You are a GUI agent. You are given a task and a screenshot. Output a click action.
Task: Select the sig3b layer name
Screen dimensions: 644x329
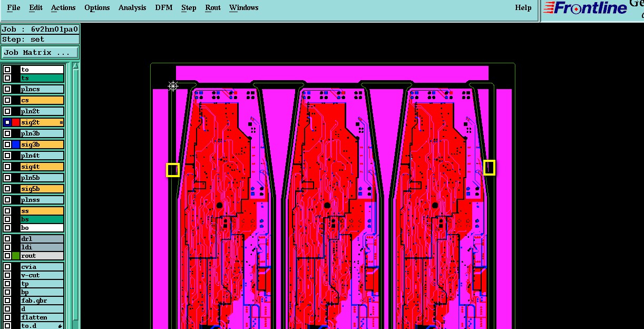point(42,144)
